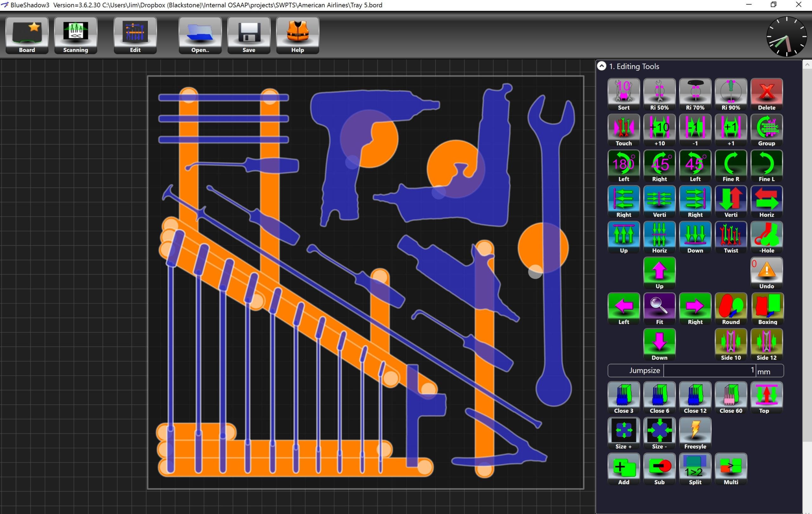Collapse the Editing Tools panel
The width and height of the screenshot is (812, 514).
pyautogui.click(x=602, y=66)
